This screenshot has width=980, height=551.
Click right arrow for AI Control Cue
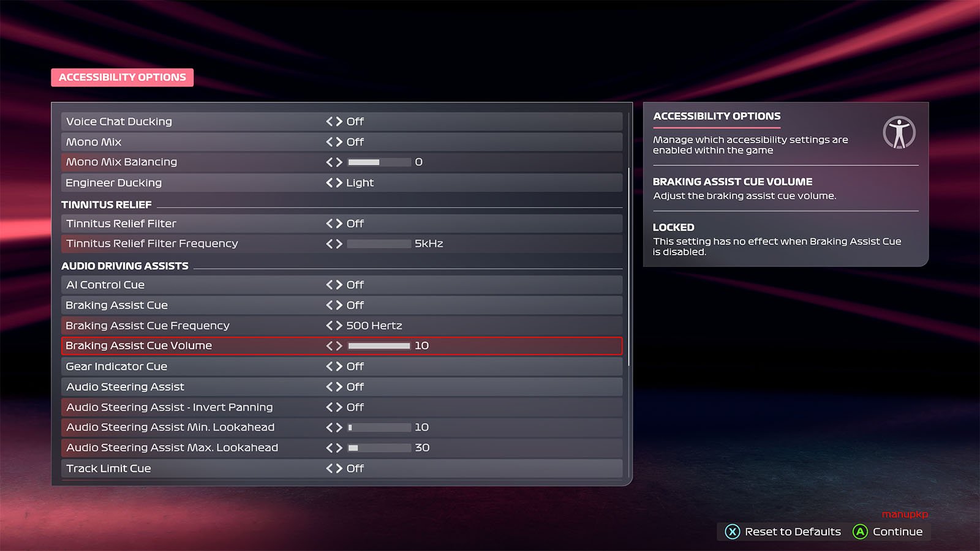pos(339,285)
